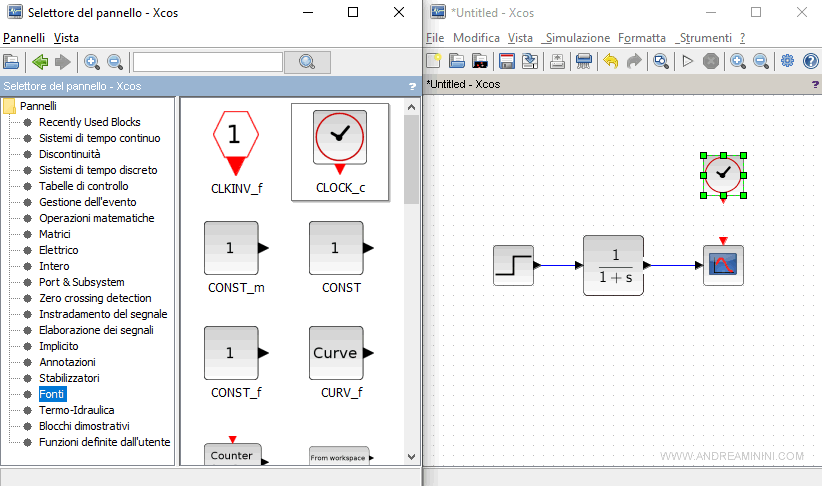The width and height of the screenshot is (822, 486).
Task: Select the CLOCK_c block in palette
Action: point(340,152)
